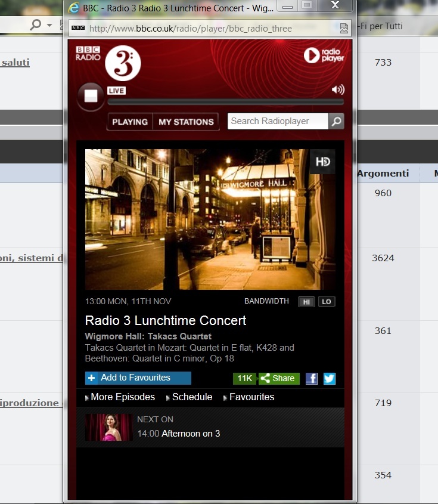Click the 960 value in background table
Screen dimensions: 438x504
(383, 193)
